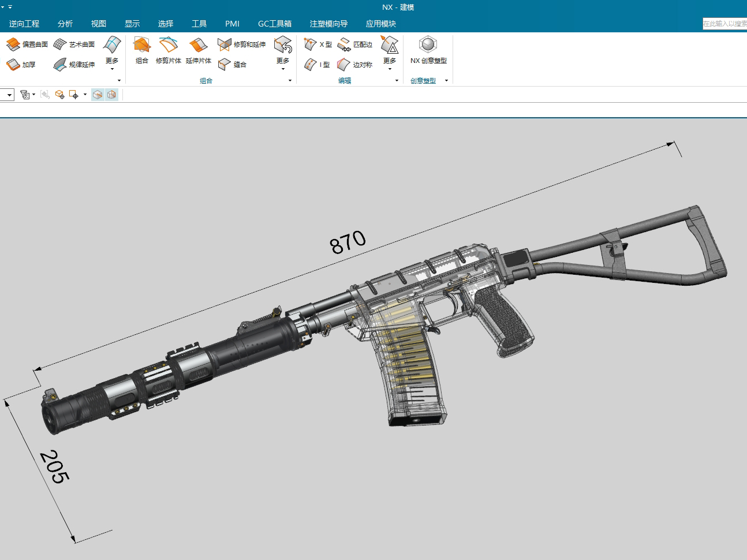Open the 分析 ribbon tab

point(65,24)
